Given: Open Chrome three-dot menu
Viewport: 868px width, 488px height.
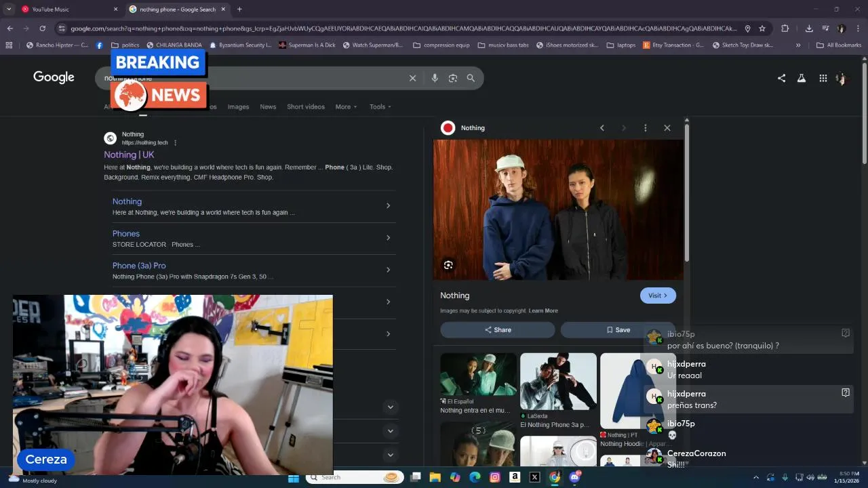Looking at the screenshot, I should 859,28.
